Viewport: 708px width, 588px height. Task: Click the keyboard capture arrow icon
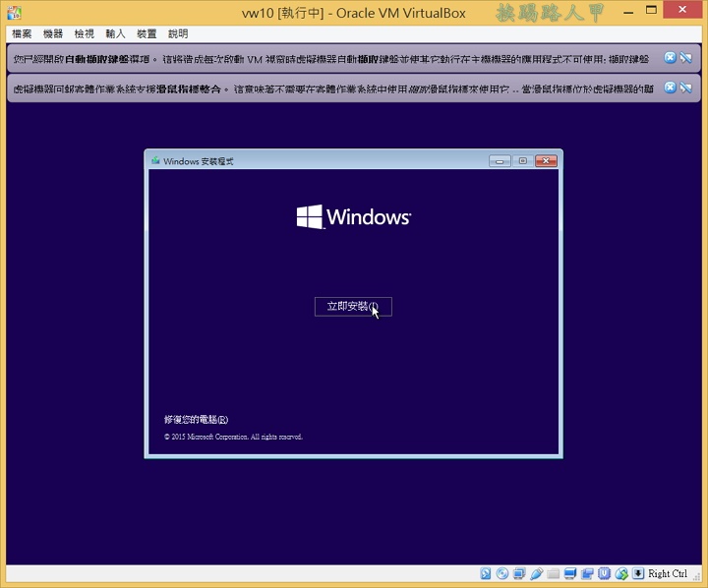(637, 573)
